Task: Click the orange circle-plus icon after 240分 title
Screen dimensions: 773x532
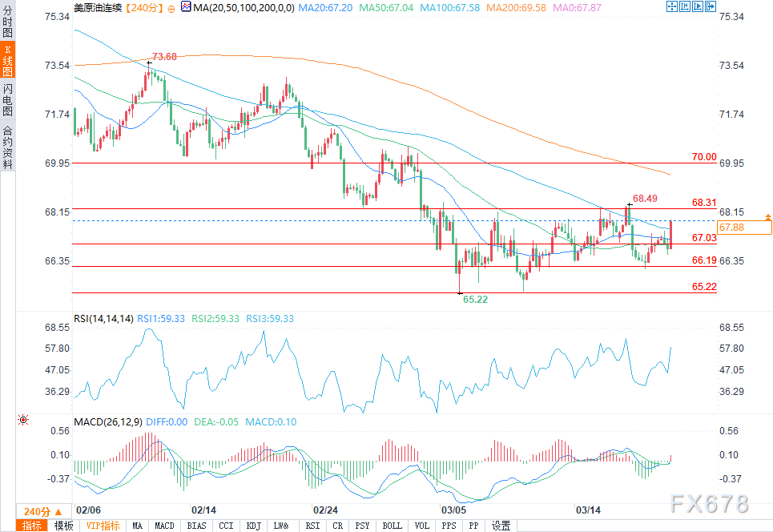Action: tap(171, 7)
